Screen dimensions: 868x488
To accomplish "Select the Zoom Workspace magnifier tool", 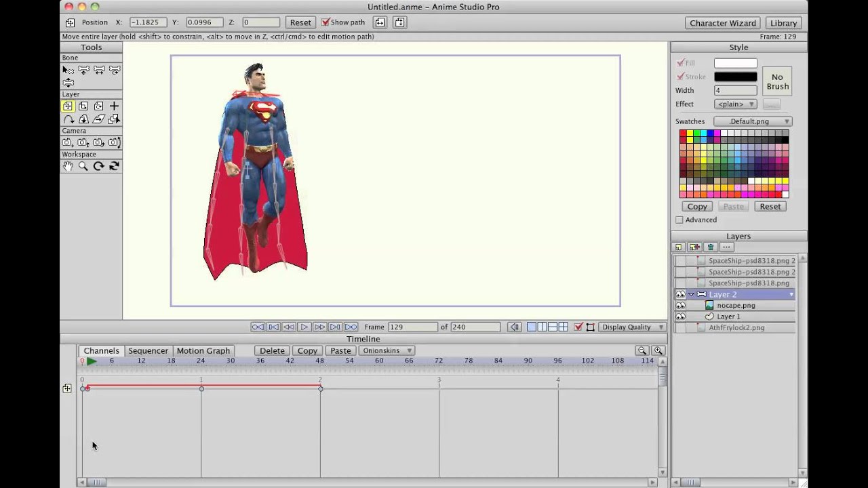I will 83,166.
